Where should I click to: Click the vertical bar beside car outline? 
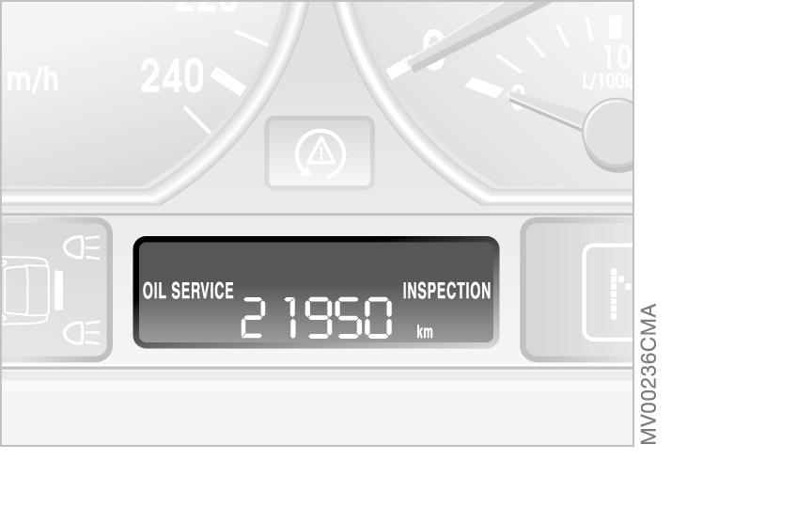[58, 291]
